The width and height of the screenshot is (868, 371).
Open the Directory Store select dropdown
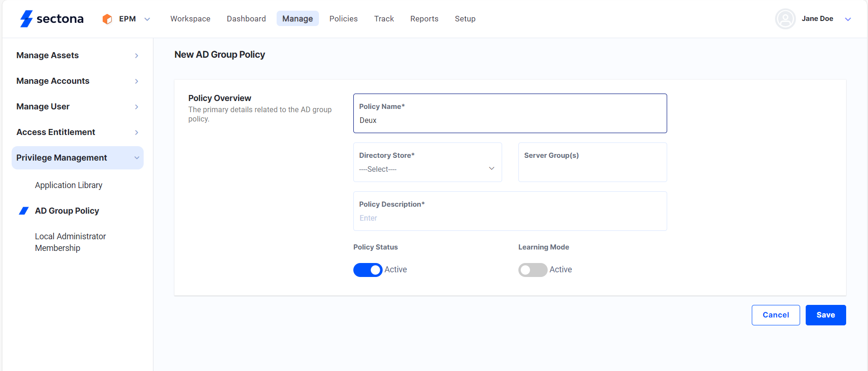pyautogui.click(x=427, y=169)
